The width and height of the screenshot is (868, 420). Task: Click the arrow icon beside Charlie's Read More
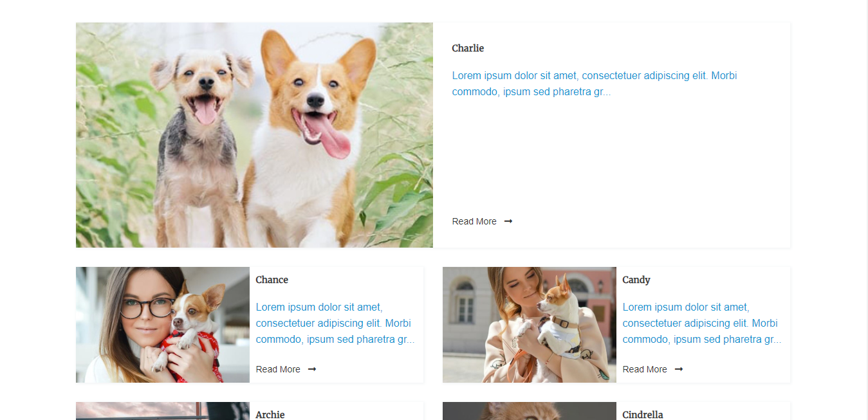508,221
